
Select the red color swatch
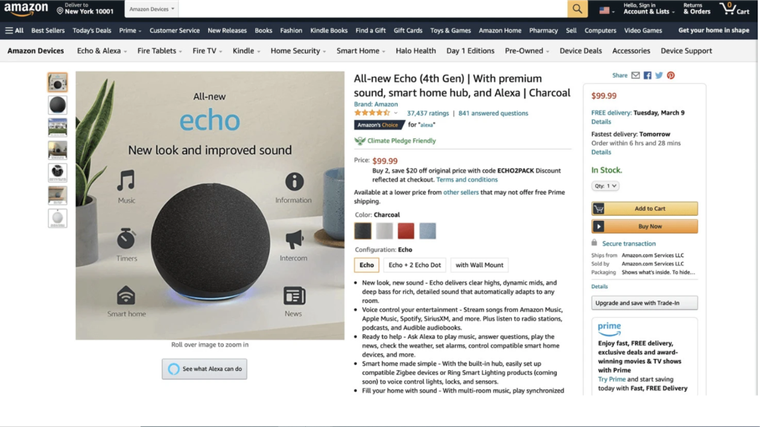point(406,231)
